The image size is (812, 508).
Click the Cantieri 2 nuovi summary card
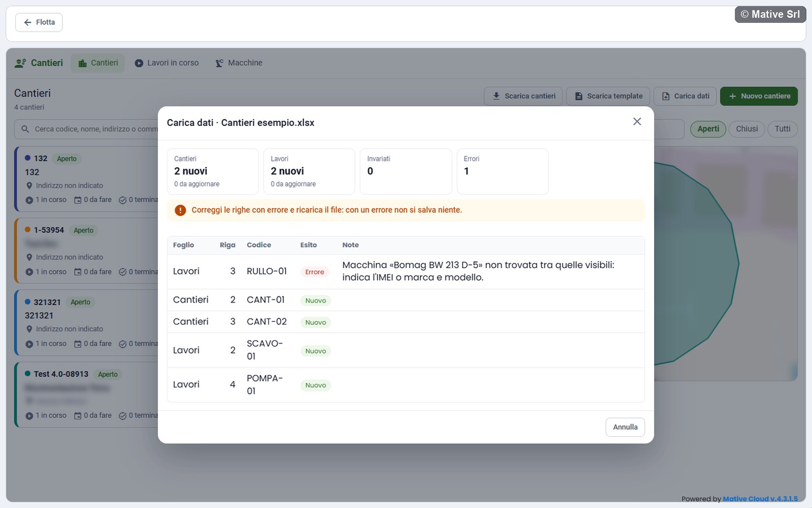click(213, 171)
